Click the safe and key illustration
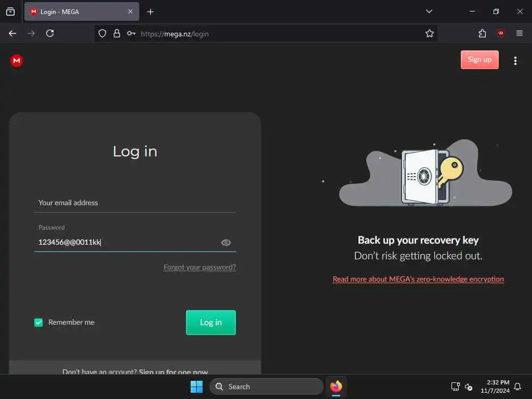 click(425, 172)
